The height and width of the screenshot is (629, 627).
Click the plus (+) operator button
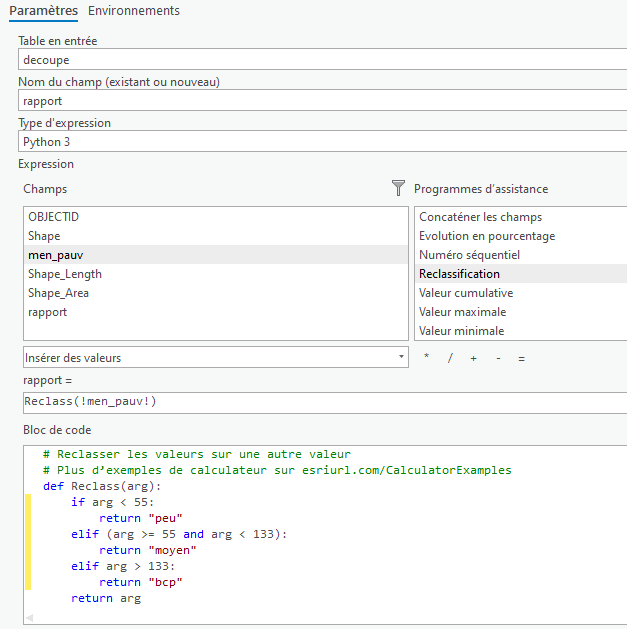(x=473, y=358)
